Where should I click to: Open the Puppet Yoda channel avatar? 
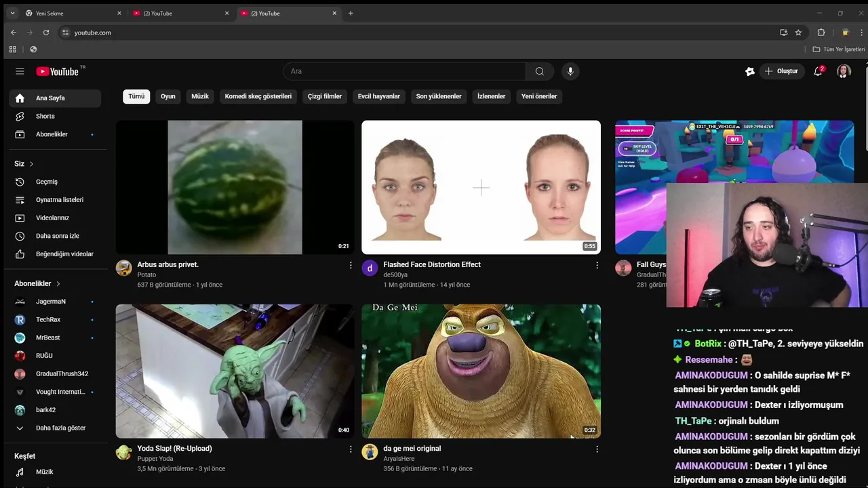(123, 452)
